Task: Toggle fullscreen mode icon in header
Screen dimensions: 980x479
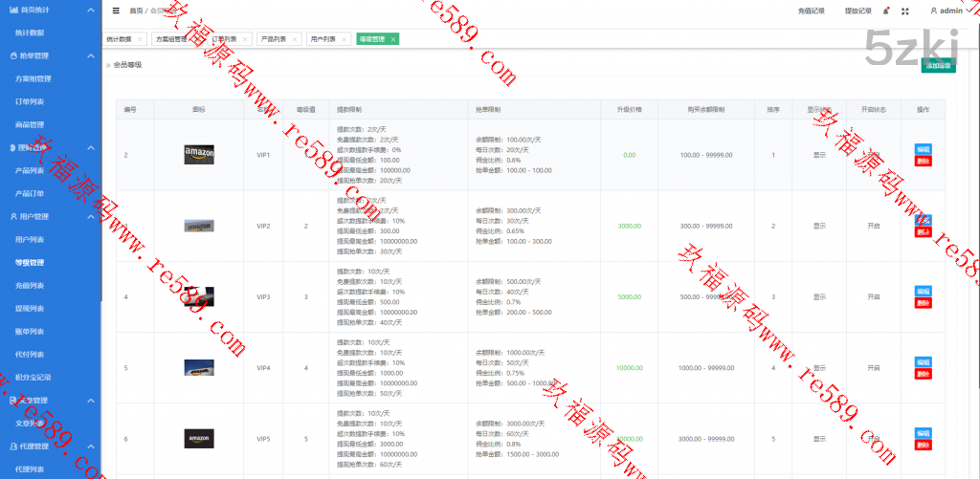Action: 905,11
